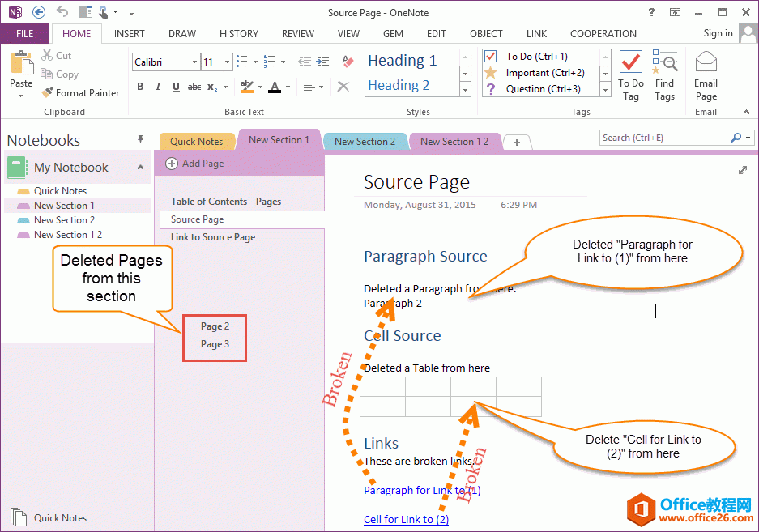Pin the Notebooks pane
Screen dimensions: 759x532
pyautogui.click(x=140, y=140)
